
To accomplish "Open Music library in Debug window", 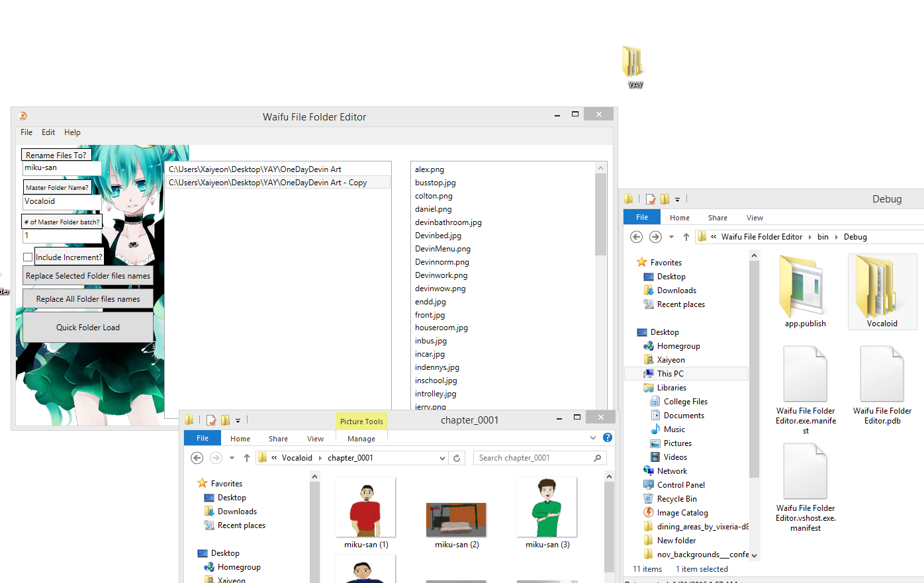I will click(x=674, y=429).
